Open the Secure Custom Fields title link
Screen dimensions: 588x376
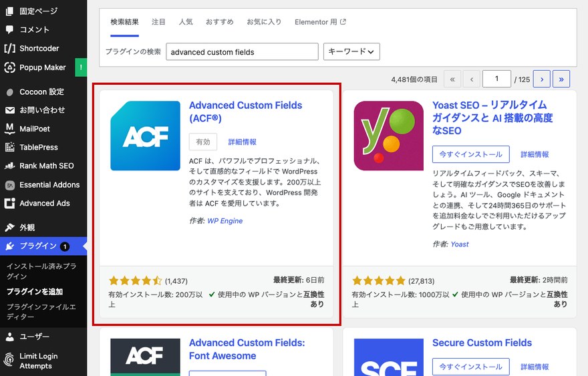pos(482,343)
